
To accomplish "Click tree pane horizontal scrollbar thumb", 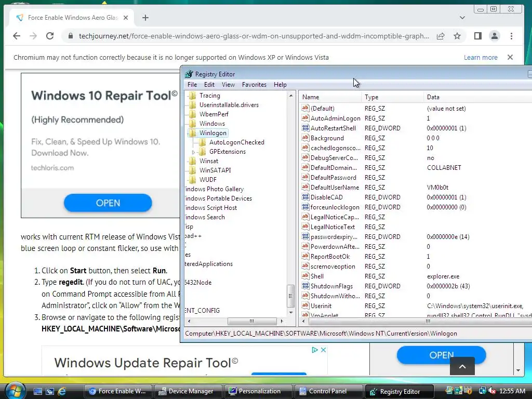I will pos(252,321).
